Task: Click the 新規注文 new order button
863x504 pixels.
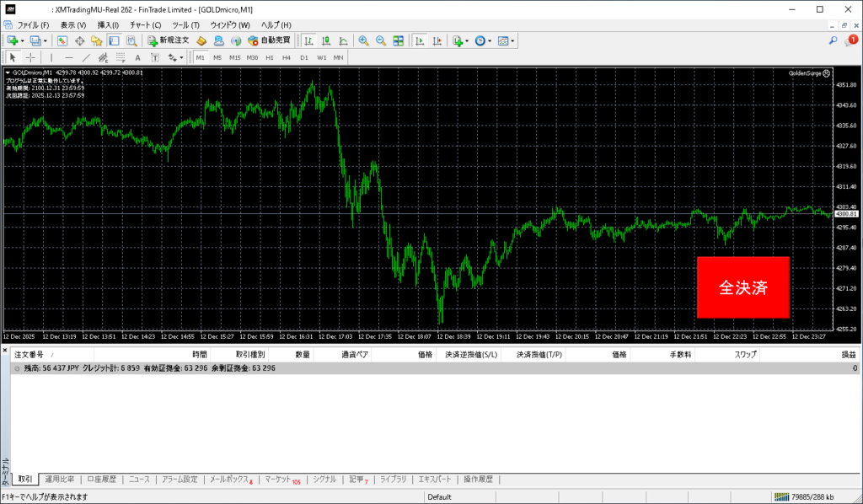Action: (168, 40)
